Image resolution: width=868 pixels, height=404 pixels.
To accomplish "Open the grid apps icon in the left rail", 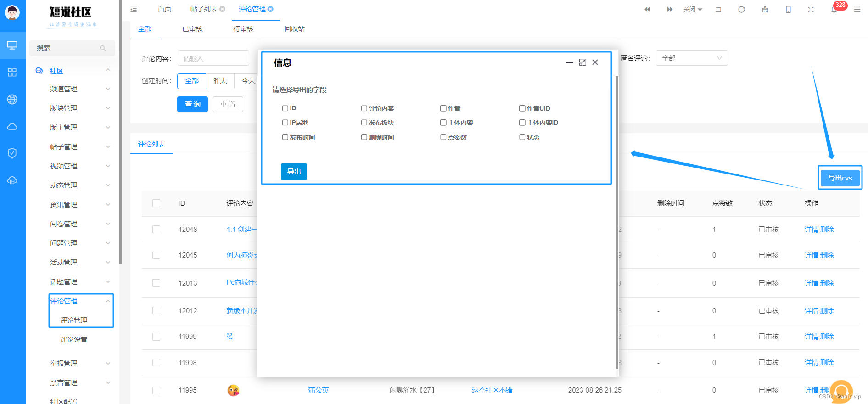I will coord(12,72).
